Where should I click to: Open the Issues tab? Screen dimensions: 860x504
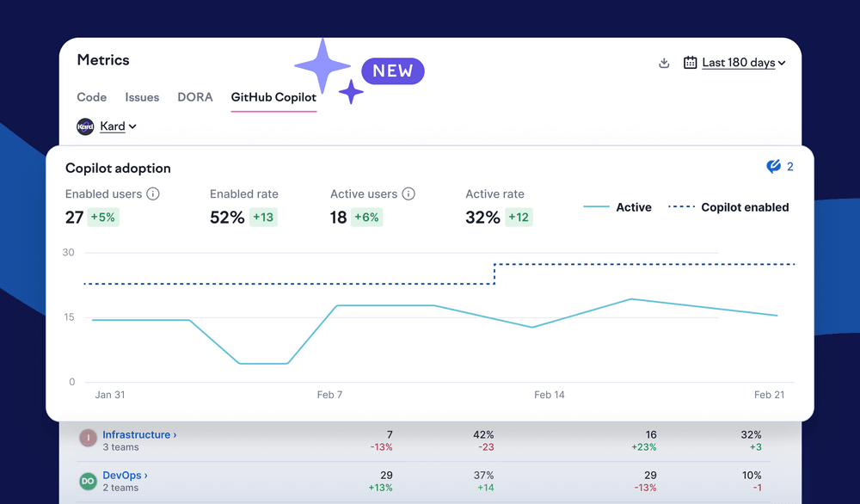click(142, 97)
